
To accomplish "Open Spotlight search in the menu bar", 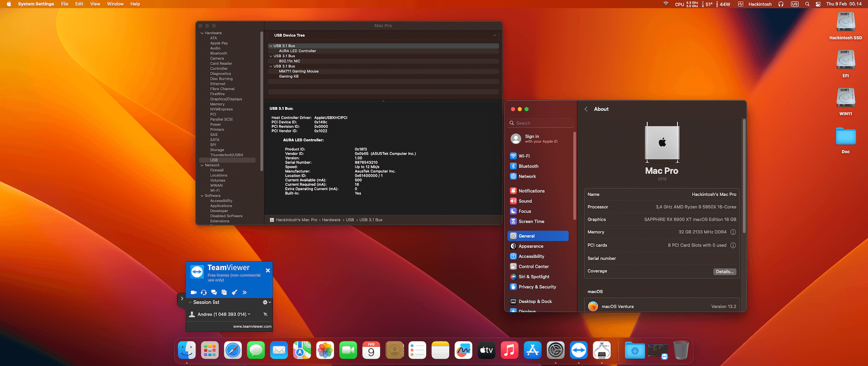I will click(x=807, y=4).
